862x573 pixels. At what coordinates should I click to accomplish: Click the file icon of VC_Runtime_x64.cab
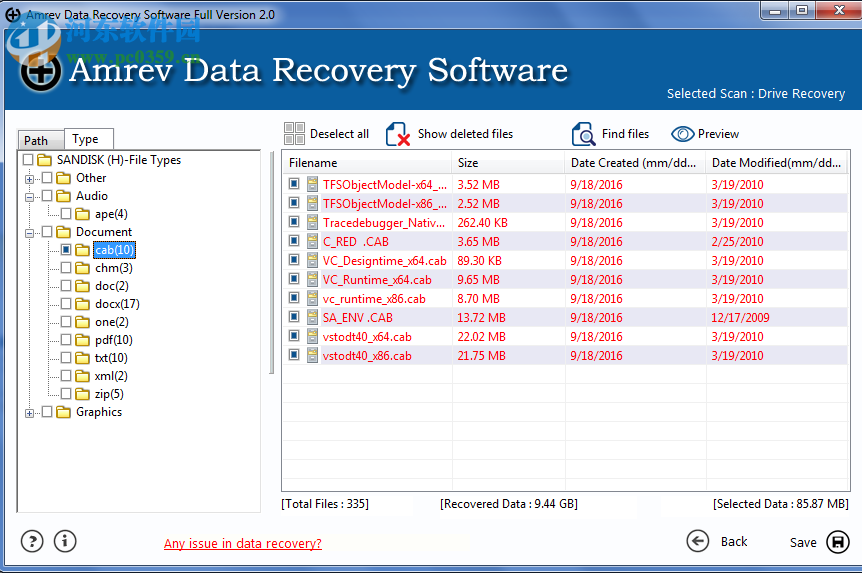(x=312, y=279)
